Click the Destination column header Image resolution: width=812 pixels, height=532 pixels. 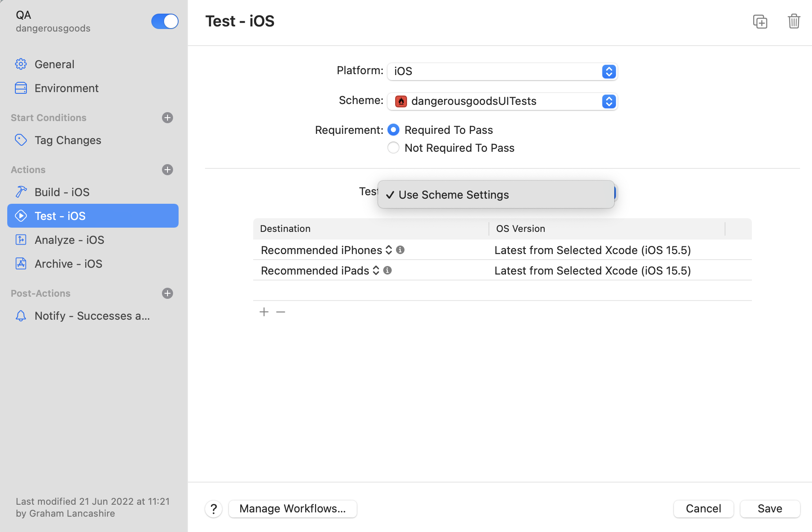(x=371, y=228)
